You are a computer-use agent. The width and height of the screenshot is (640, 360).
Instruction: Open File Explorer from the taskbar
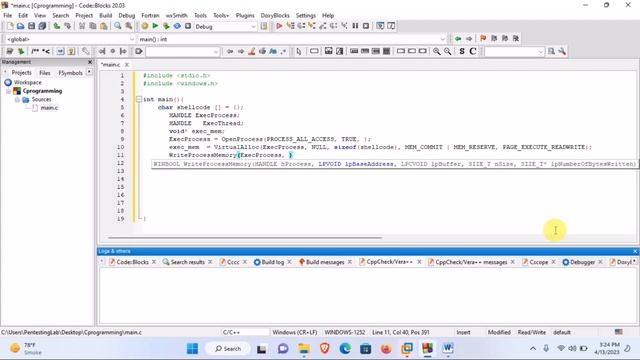click(304, 348)
